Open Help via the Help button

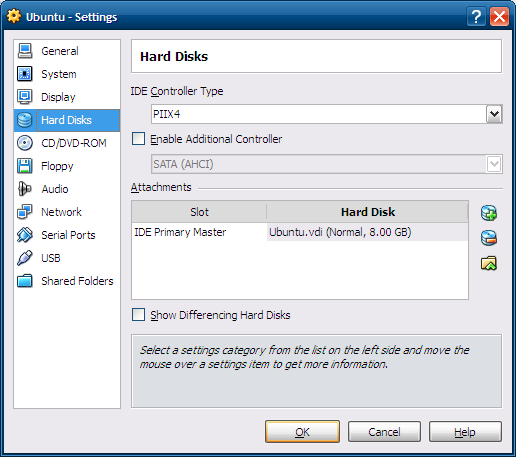pyautogui.click(x=465, y=432)
